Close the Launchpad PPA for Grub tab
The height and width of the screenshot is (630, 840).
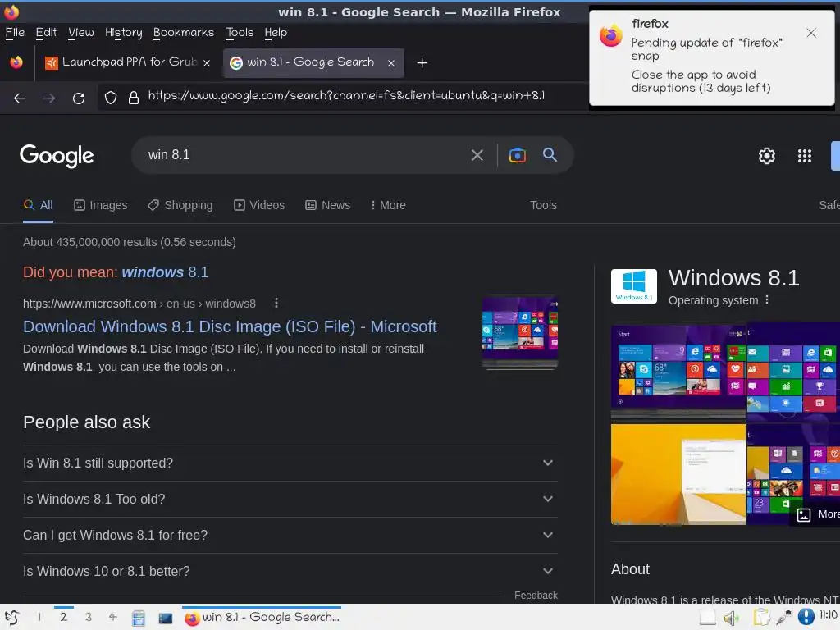click(207, 63)
